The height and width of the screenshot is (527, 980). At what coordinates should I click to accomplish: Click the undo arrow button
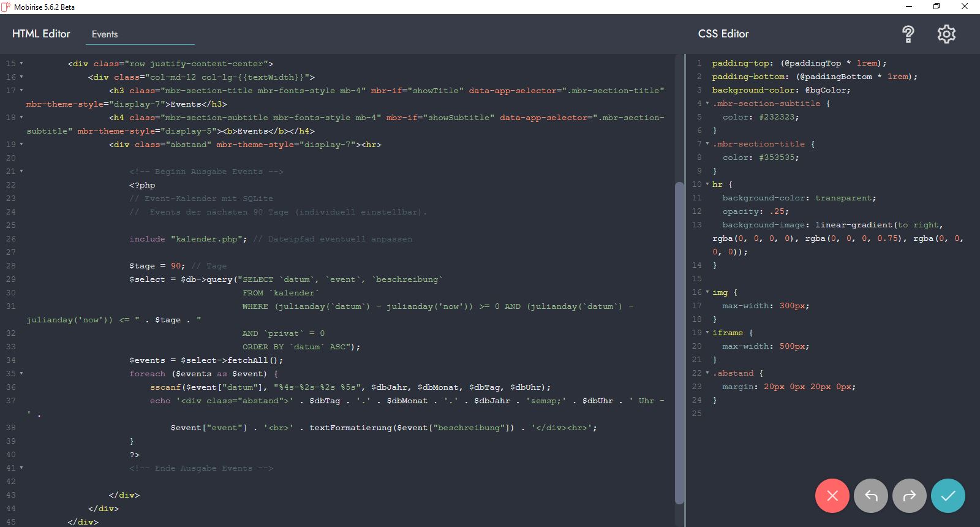[870, 496]
